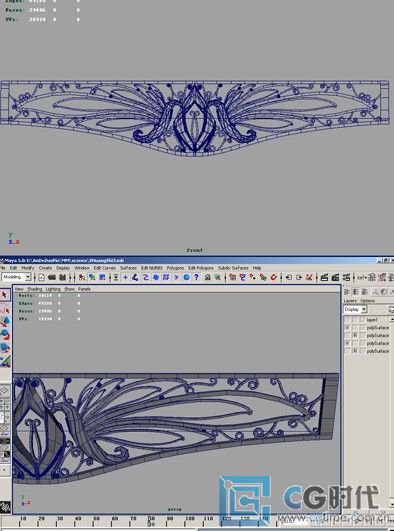The height and width of the screenshot is (531, 394).
Task: Toggle R reference box on second polySurface layer
Action: 355,336
